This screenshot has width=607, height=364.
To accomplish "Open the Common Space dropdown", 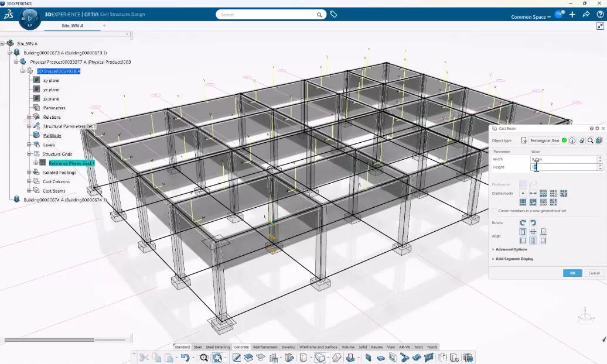I will pos(531,17).
